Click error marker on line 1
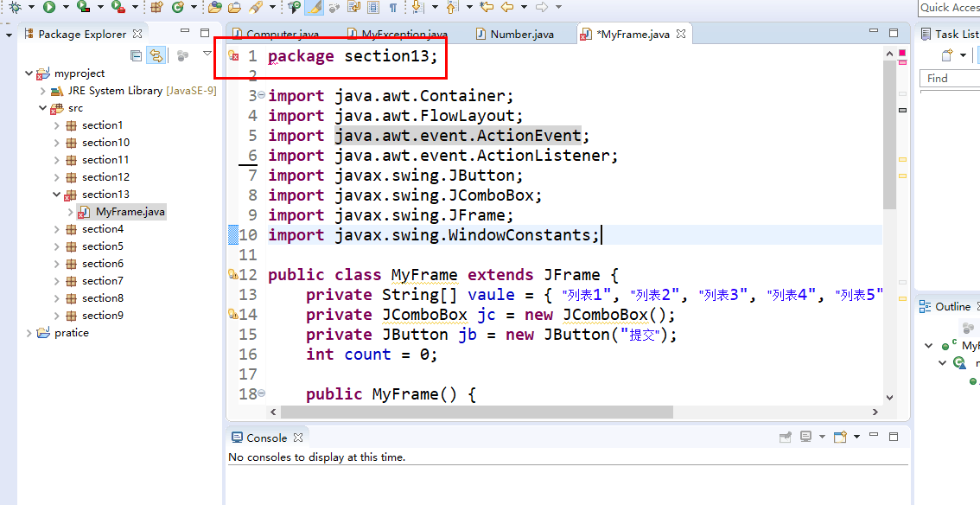The height and width of the screenshot is (505, 980). (233, 55)
